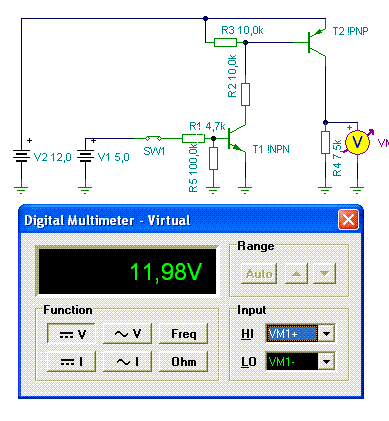Viewport: 389px width, 421px height.
Task: Increase range with up arrow
Action: coord(296,274)
